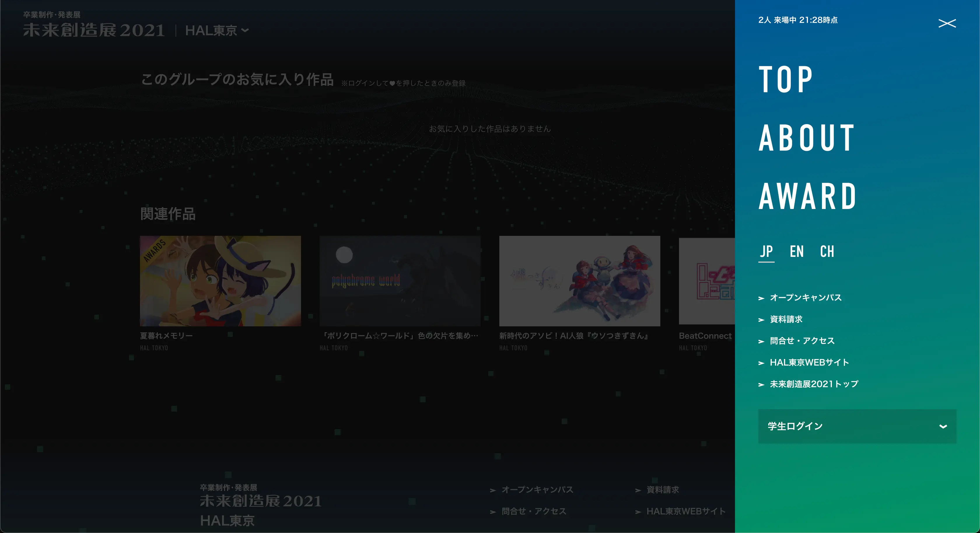The width and height of the screenshot is (980, 533).
Task: Click arrow icon beside 資料請求 in side menu
Action: click(x=761, y=320)
